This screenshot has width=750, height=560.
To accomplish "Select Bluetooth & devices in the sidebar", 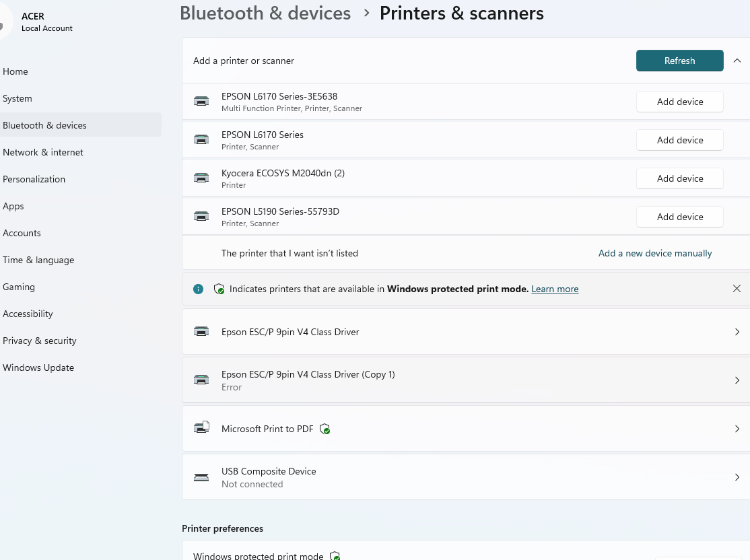I will pyautogui.click(x=80, y=125).
